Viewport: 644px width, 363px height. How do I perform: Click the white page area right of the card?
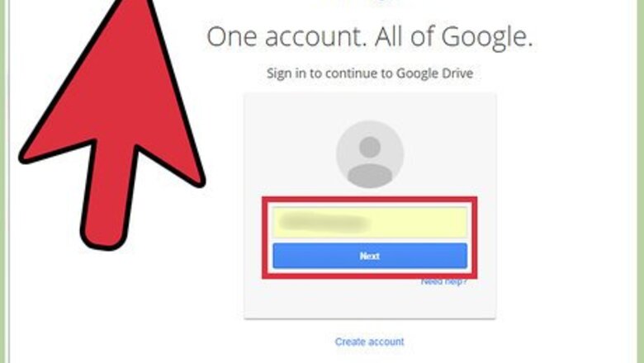coord(566,205)
